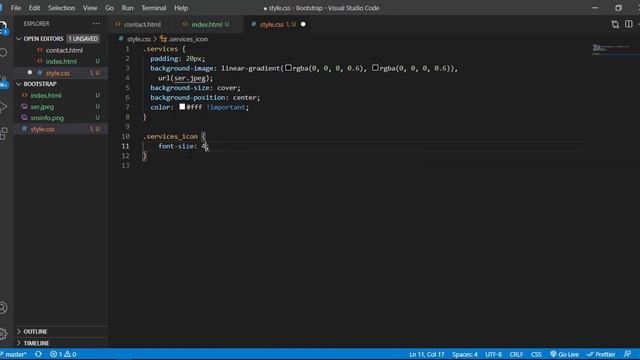Open the Go menu
The height and width of the screenshot is (360, 640).
coord(109,8)
